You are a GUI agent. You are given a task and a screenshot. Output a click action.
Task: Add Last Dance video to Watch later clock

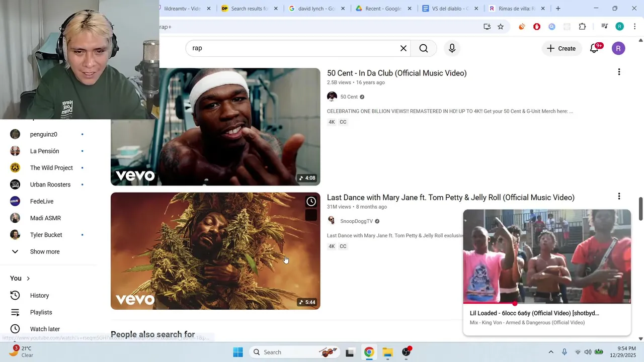311,202
